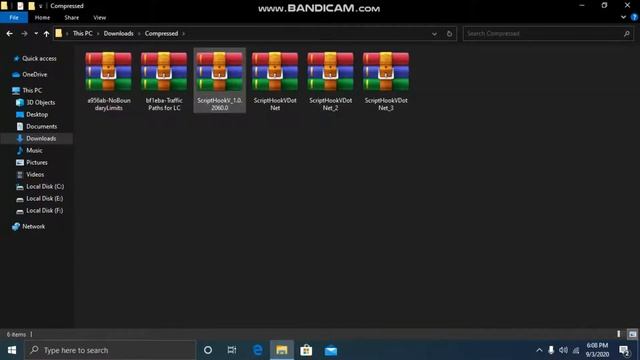
Task: Go forward with the Forward arrow
Action: pyautogui.click(x=24, y=33)
